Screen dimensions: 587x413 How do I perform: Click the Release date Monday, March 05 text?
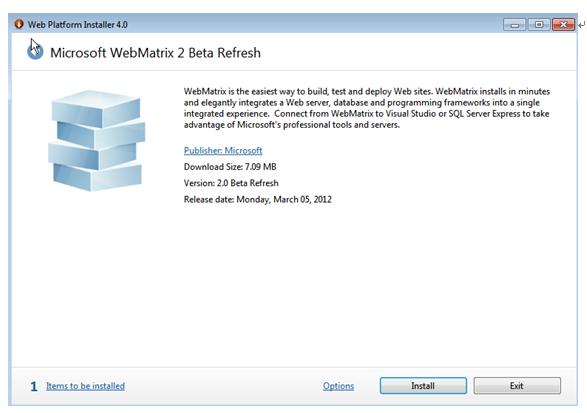(x=258, y=199)
